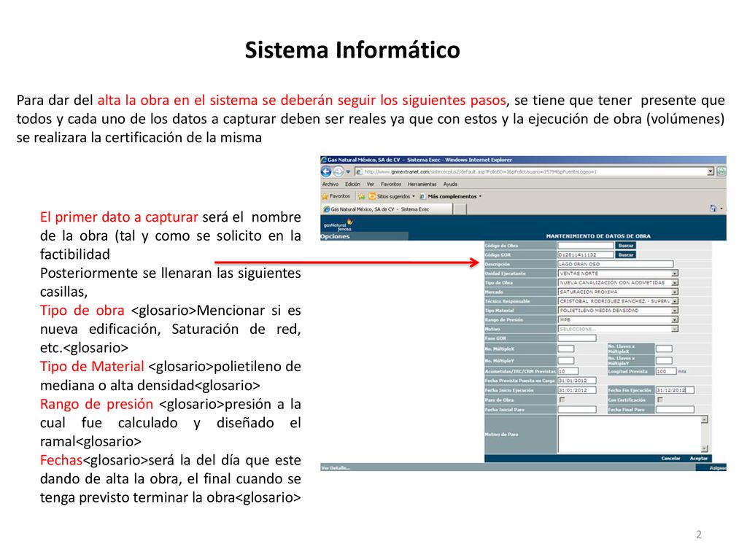Click the Aceptar button
The width and height of the screenshot is (747, 560).
(699, 458)
